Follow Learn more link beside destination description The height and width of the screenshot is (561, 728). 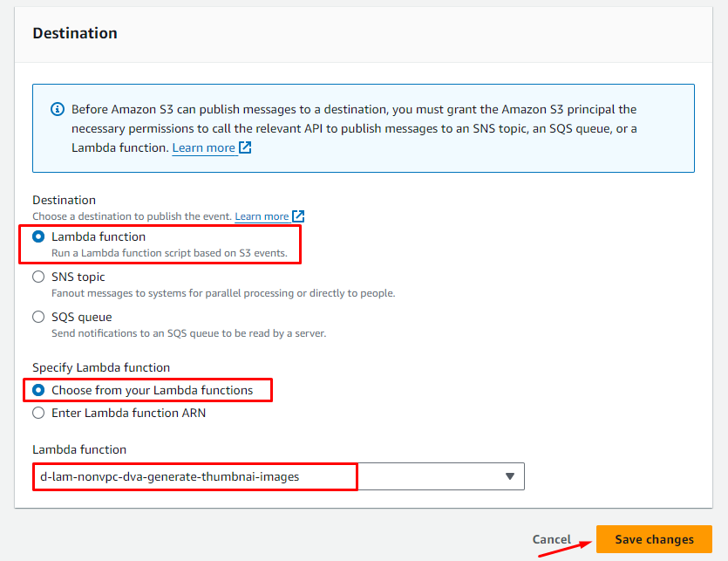(262, 216)
